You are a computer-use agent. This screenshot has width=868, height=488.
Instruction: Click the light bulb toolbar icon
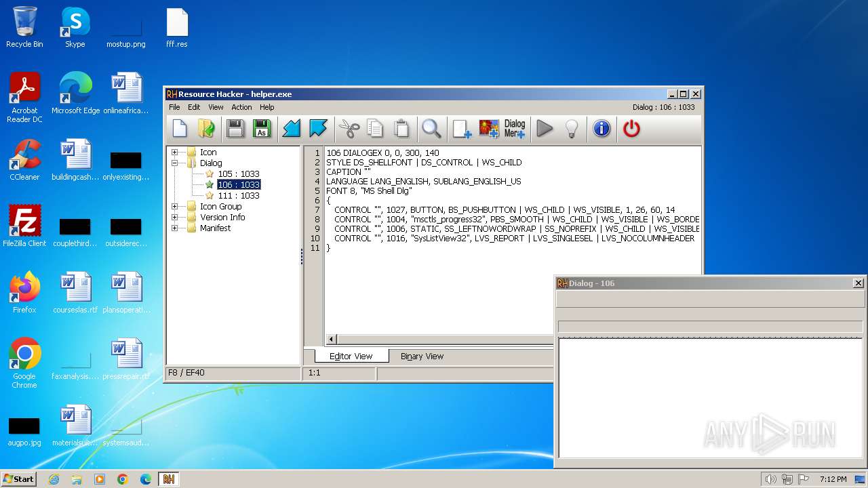[x=572, y=128]
